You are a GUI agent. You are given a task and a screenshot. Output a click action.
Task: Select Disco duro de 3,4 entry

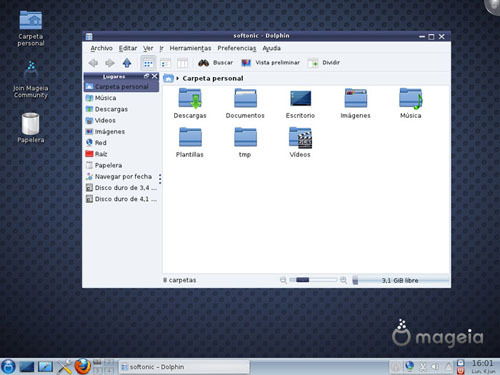[121, 188]
